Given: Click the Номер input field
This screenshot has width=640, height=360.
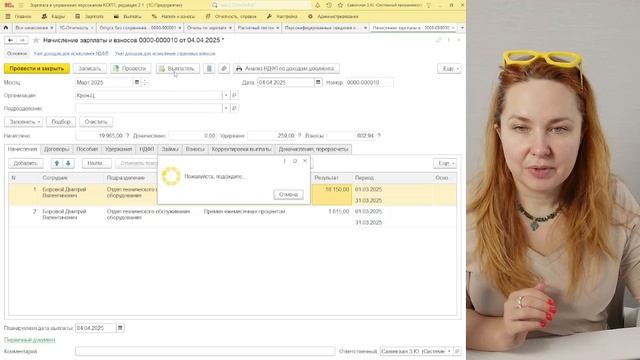Looking at the screenshot, I should [369, 82].
